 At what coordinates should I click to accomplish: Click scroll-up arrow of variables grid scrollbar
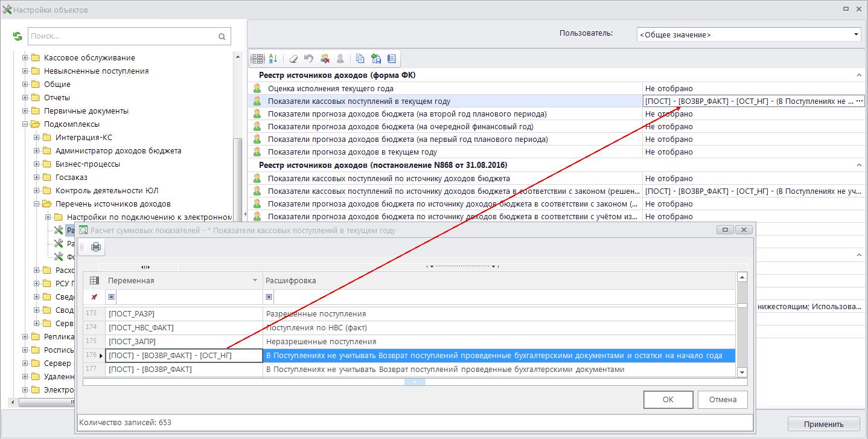point(742,277)
